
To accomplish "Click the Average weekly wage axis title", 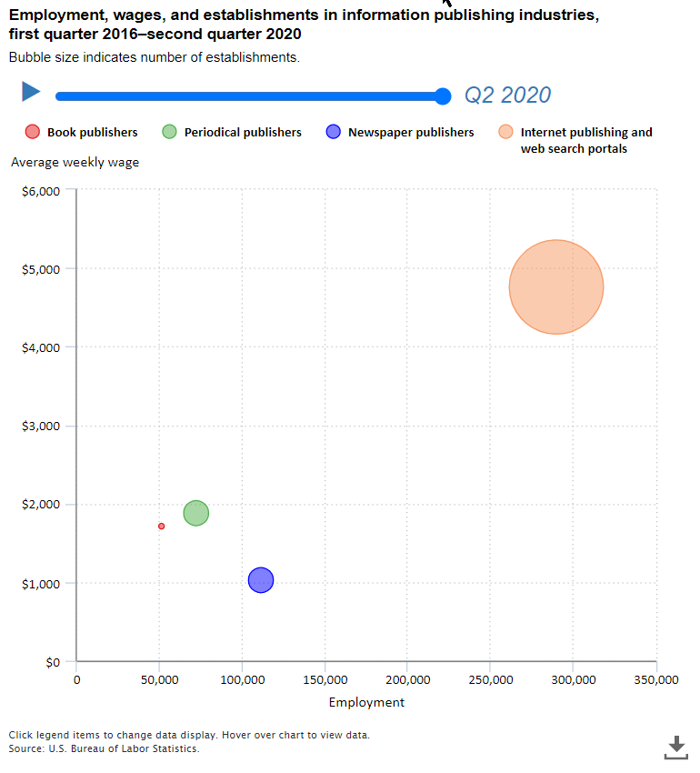I will point(75,163).
